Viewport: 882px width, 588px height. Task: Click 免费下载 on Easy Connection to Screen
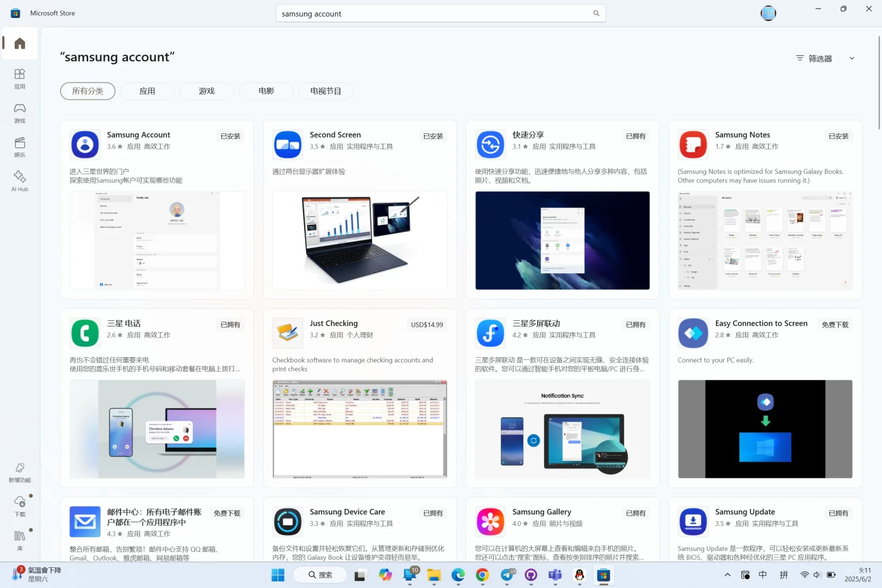(x=835, y=324)
